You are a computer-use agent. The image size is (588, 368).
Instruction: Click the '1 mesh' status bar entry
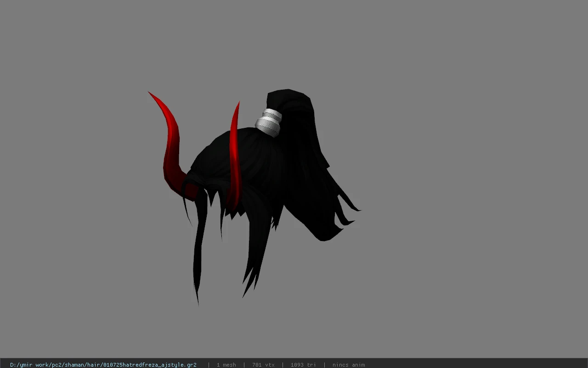tap(226, 365)
